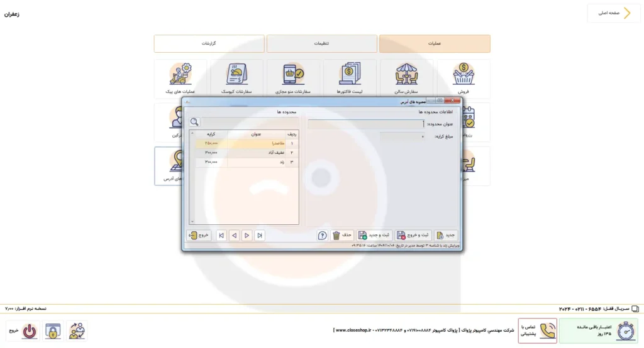Switch to the گزارشات (Reports) tab
Image resolution: width=644 pixels, height=348 pixels.
(x=209, y=44)
